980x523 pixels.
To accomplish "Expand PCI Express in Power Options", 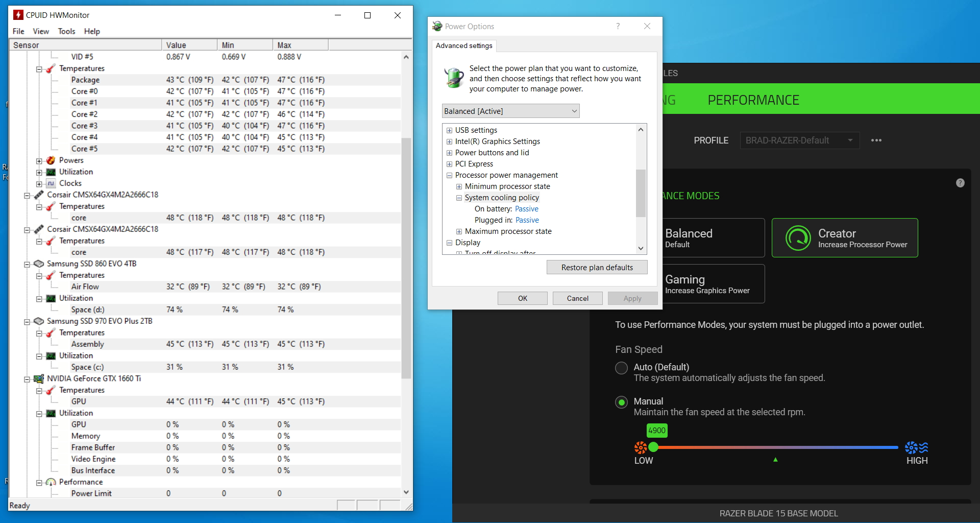I will coord(449,164).
